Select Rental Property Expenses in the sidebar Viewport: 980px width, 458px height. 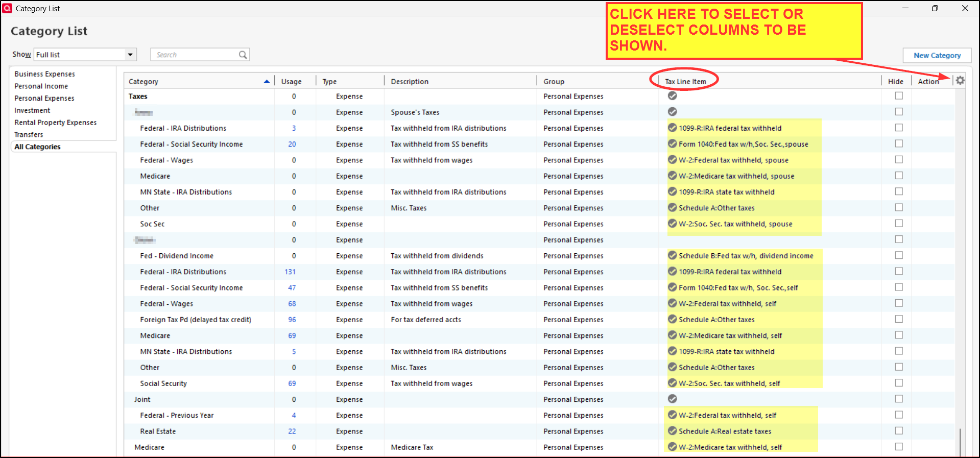click(x=55, y=123)
